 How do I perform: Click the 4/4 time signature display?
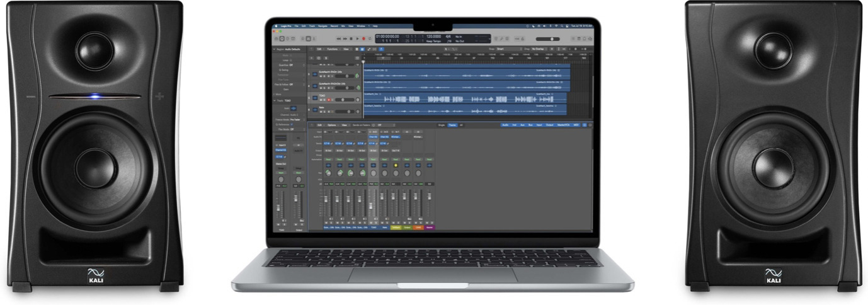click(448, 37)
